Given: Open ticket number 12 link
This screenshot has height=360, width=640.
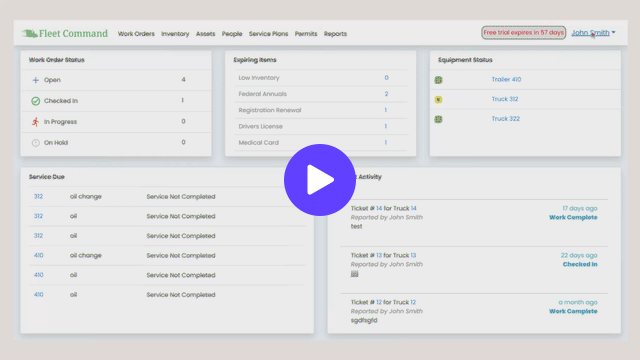Looking at the screenshot, I should [x=379, y=302].
